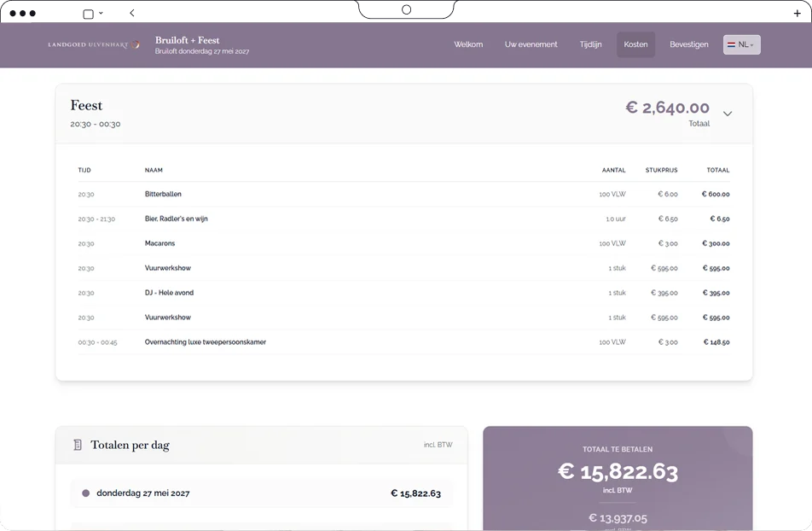Click the 1.0 uur quantity cell
The image size is (812, 531).
tap(616, 219)
